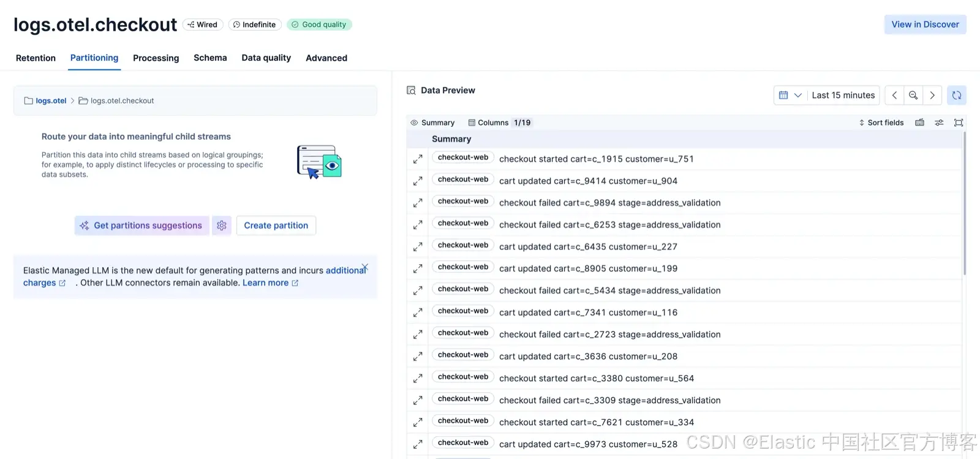Open the Last 15 minutes time picker
This screenshot has width=980, height=459.
pyautogui.click(x=843, y=95)
